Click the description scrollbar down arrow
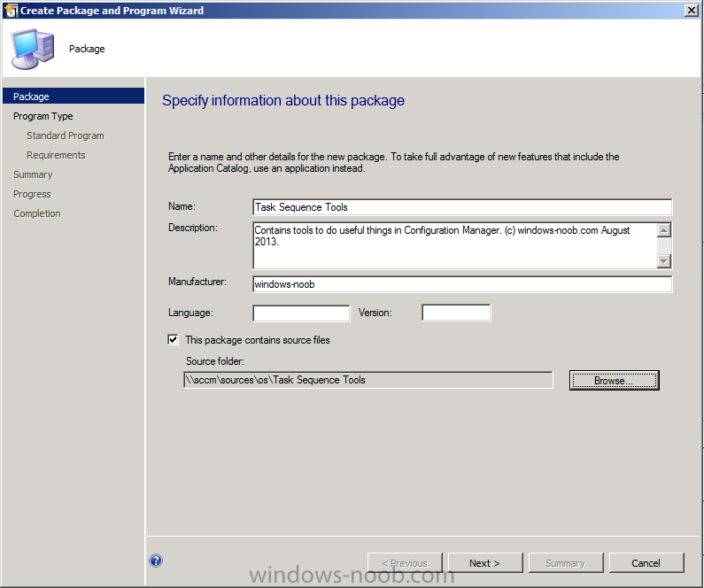 (664, 260)
